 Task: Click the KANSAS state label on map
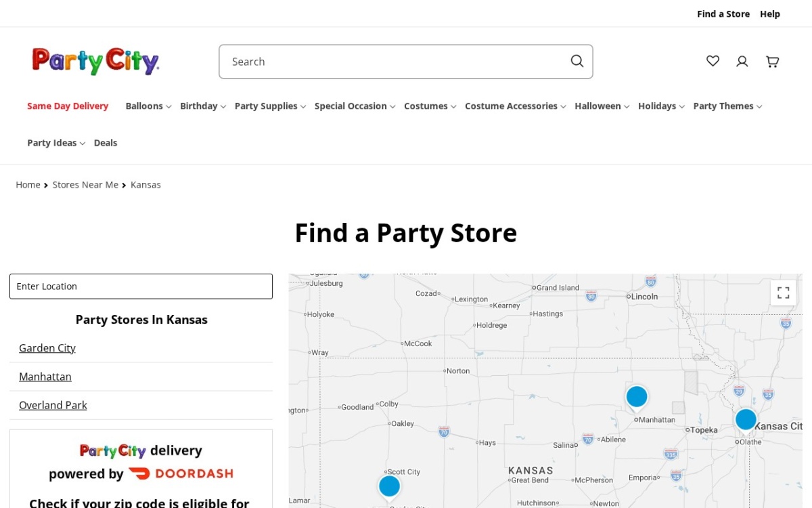click(x=531, y=470)
